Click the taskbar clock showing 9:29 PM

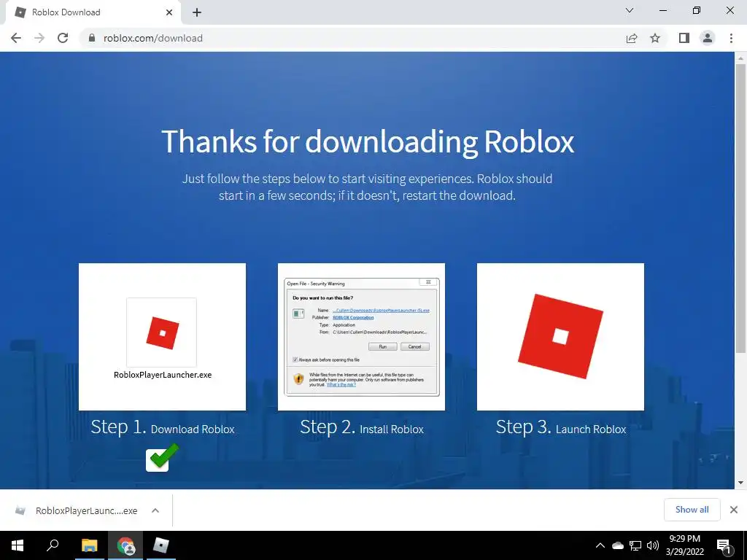pyautogui.click(x=684, y=545)
